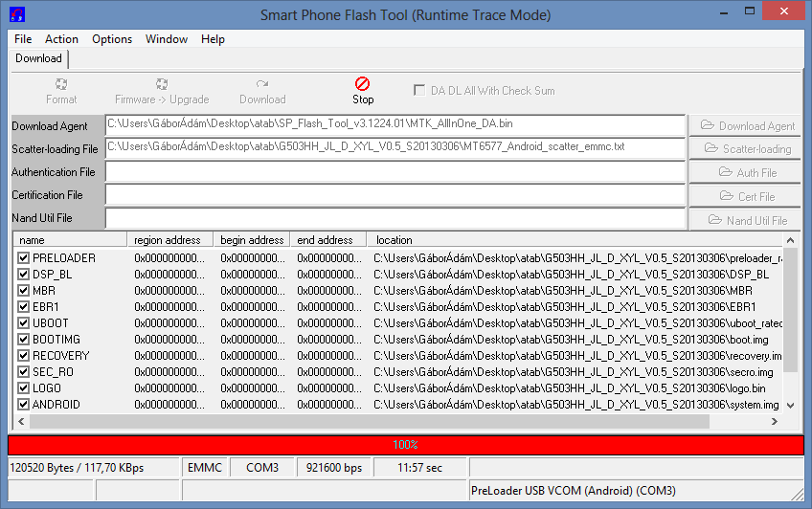Click the Download arrow toolbar icon

coord(262,84)
